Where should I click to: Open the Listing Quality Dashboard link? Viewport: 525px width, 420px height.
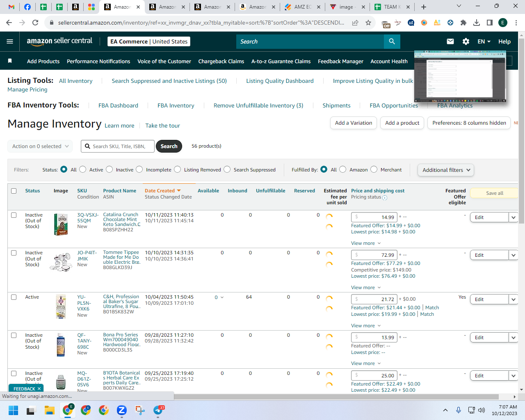(280, 81)
